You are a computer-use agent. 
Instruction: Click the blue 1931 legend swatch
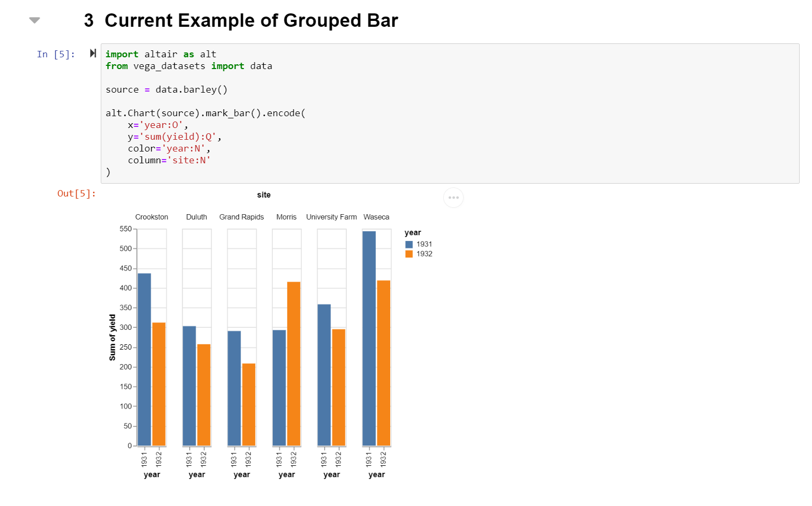coord(408,244)
